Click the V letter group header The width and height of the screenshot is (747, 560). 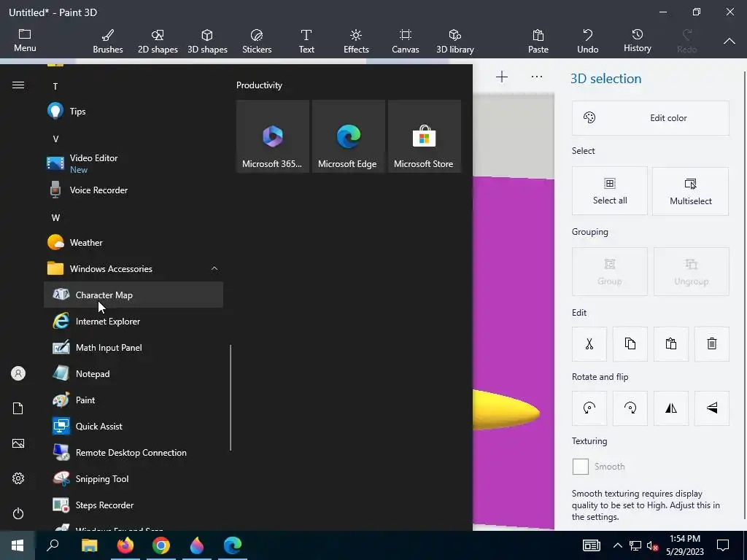coord(55,139)
